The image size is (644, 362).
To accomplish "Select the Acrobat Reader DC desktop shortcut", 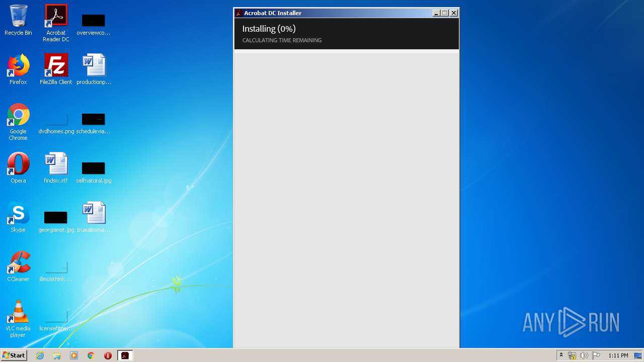I will pyautogui.click(x=56, y=23).
